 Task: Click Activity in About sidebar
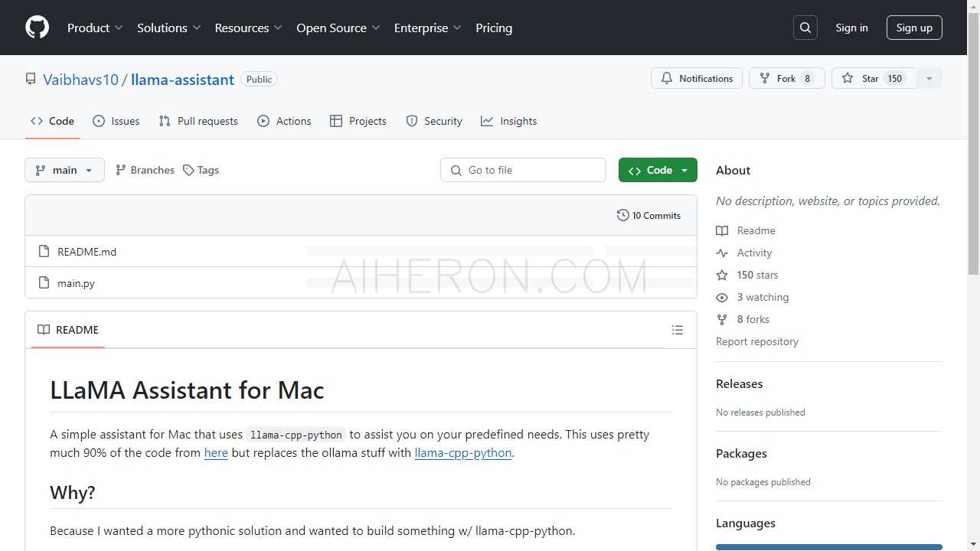click(x=744, y=253)
